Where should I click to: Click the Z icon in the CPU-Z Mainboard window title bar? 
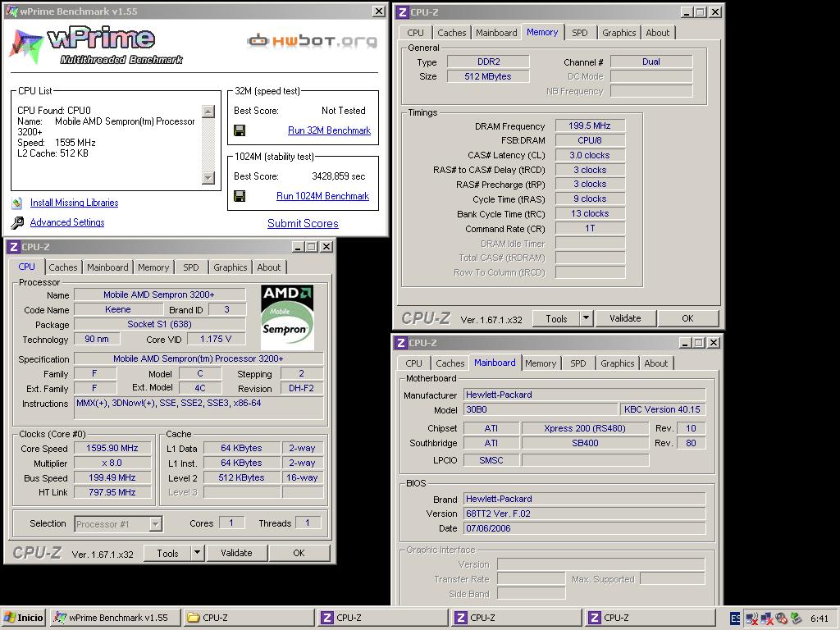coord(401,342)
